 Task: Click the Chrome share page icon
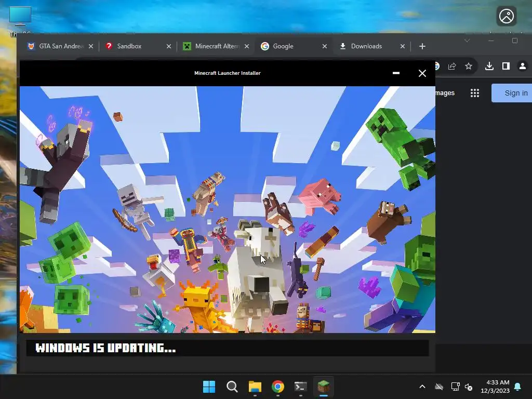point(452,66)
